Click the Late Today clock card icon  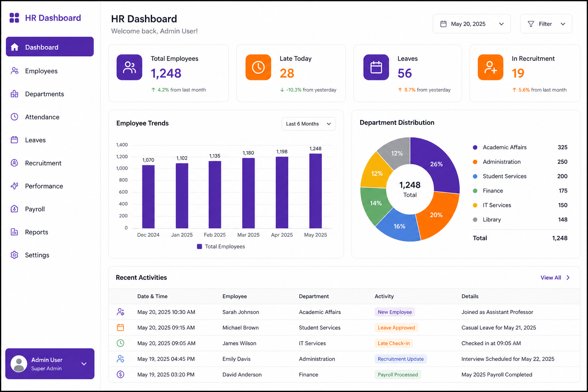pos(258,67)
